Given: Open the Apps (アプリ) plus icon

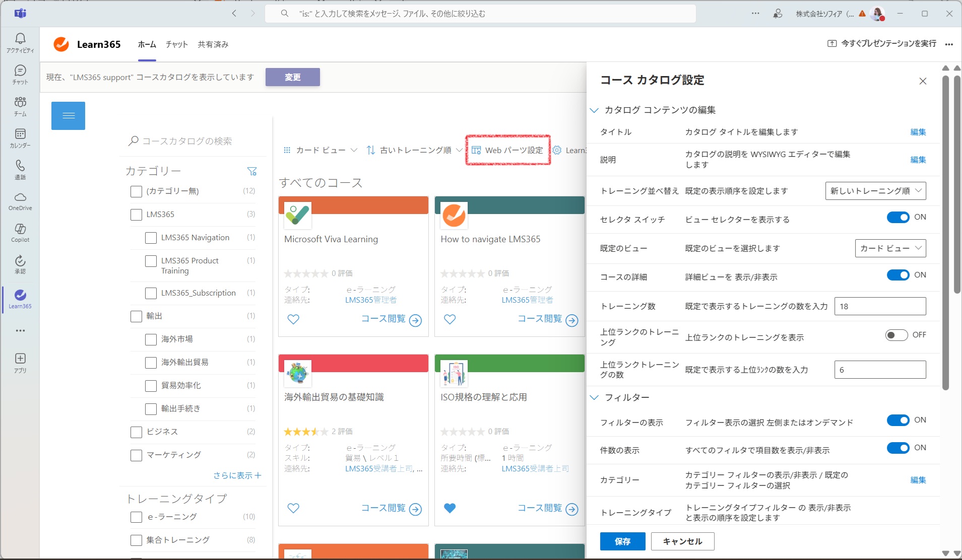Looking at the screenshot, I should pos(20,363).
